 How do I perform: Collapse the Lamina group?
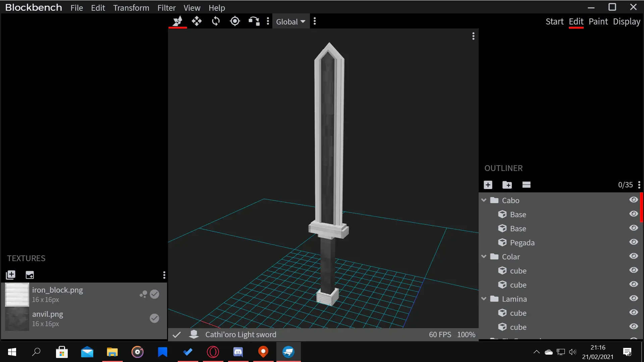[484, 299]
